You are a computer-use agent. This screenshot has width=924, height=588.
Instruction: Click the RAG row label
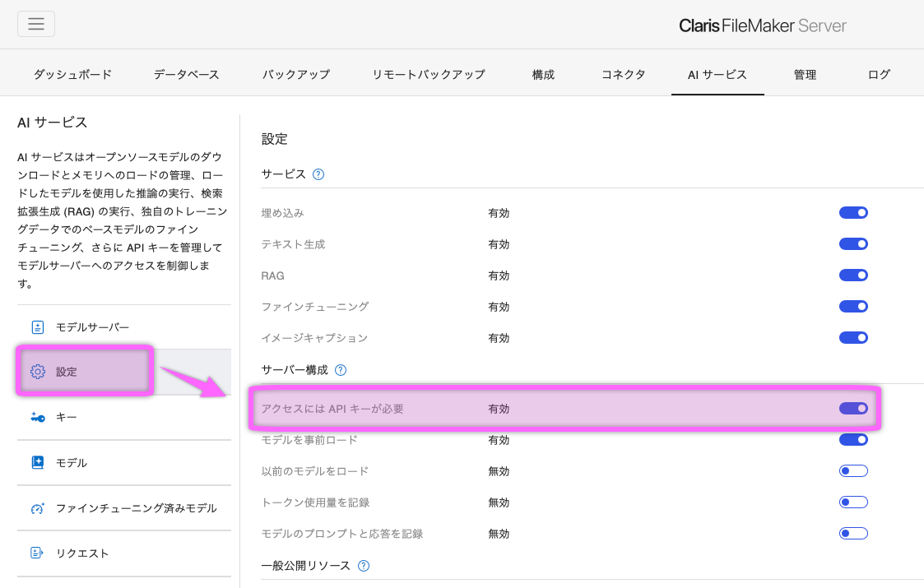(273, 275)
